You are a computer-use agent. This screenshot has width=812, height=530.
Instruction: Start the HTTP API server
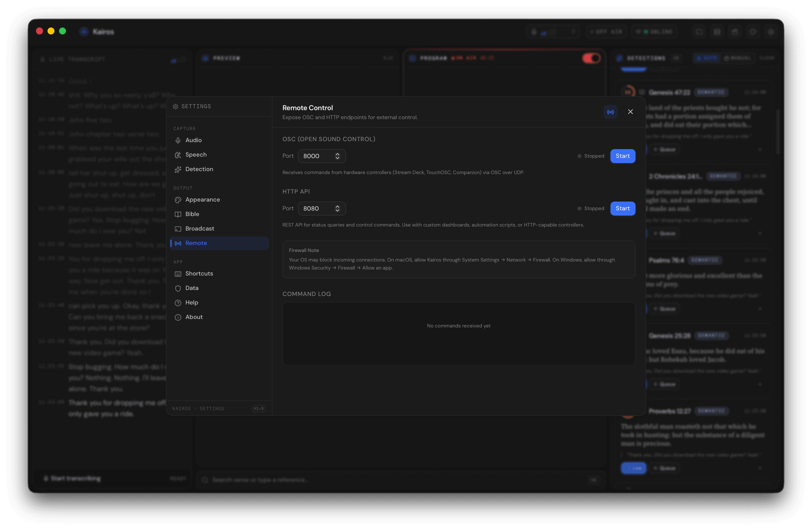[x=623, y=209]
